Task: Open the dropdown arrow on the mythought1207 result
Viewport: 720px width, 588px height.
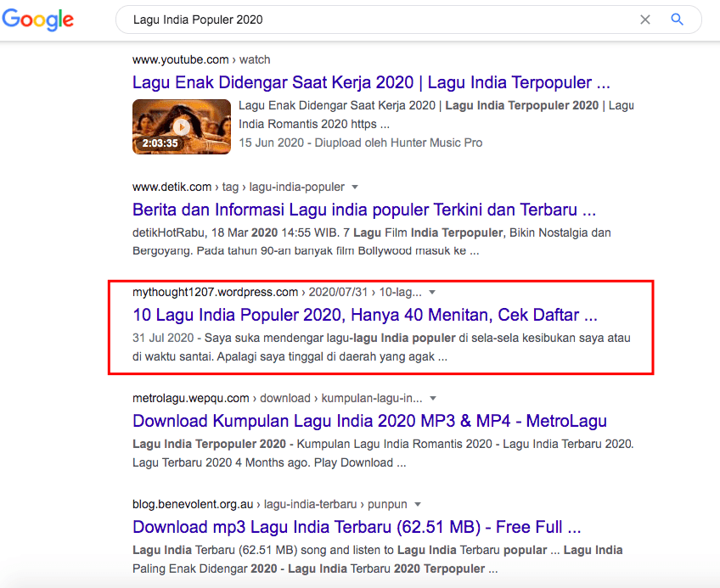Action: pyautogui.click(x=432, y=291)
